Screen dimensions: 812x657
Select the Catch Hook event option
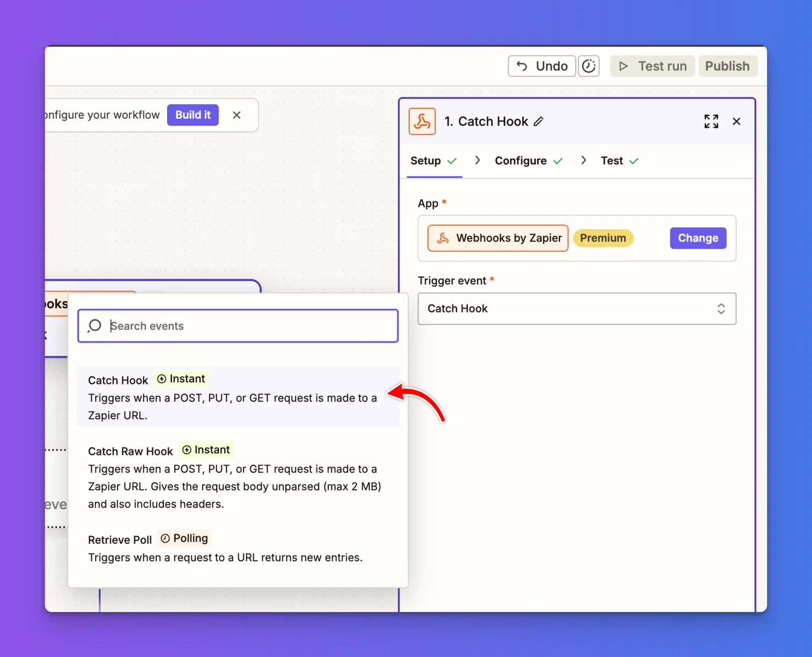(238, 397)
